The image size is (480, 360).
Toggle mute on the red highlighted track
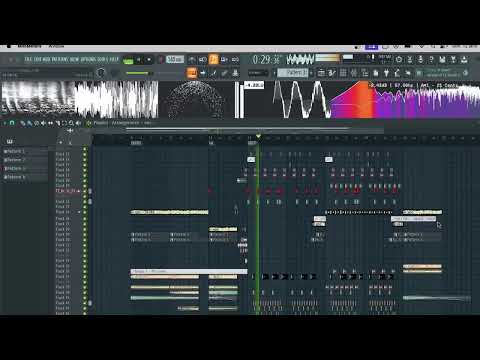coord(85,191)
